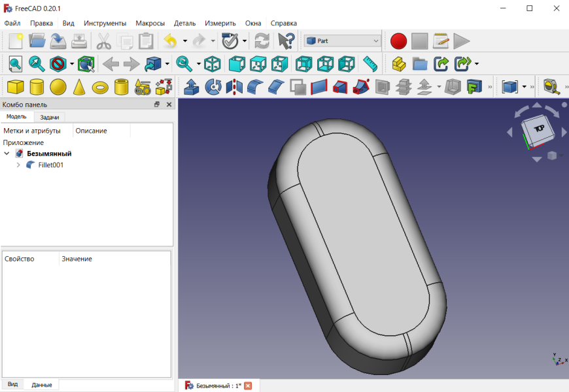
Task: Fit all content in the view
Action: click(15, 64)
